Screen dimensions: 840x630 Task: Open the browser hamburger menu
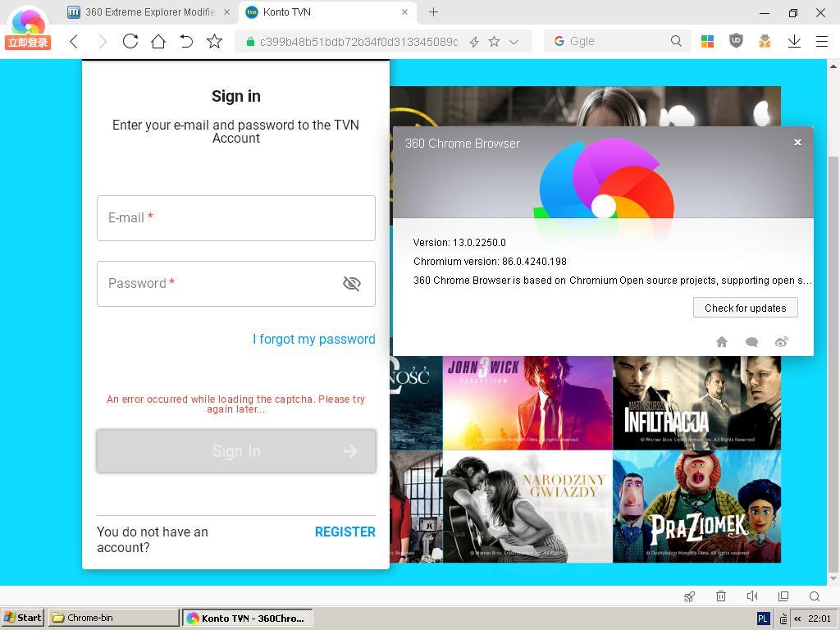[822, 41]
